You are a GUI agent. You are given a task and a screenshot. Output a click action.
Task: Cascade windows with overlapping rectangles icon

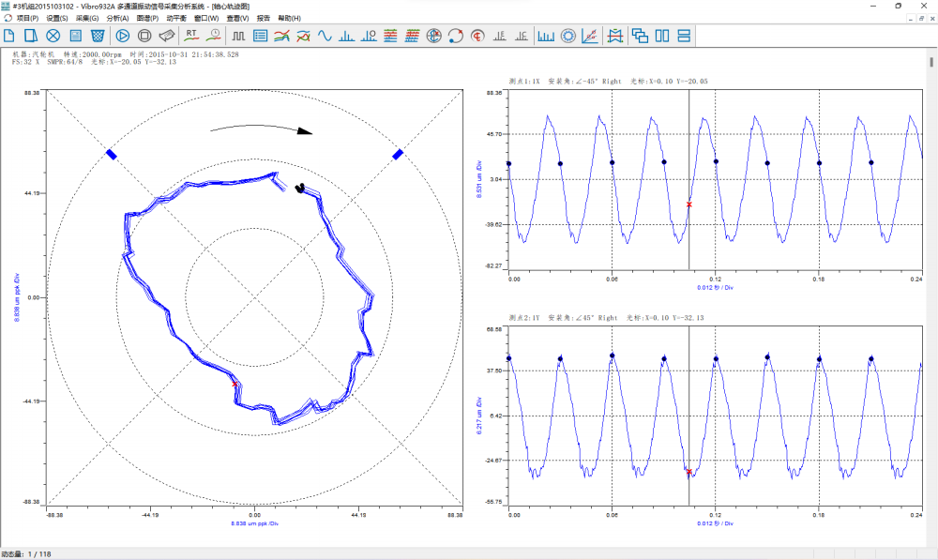tap(640, 36)
